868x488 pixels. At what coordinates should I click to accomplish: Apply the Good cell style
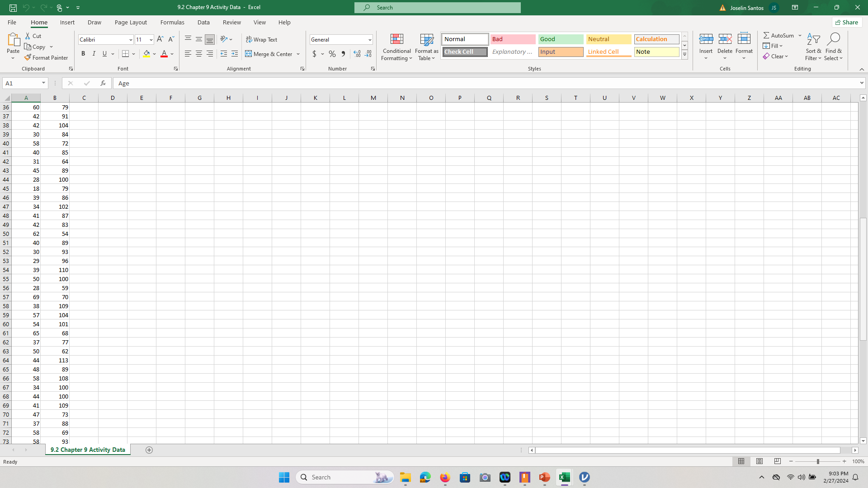tap(561, 39)
